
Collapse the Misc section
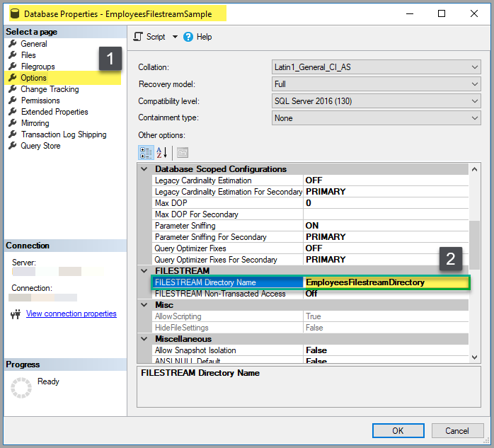144,305
